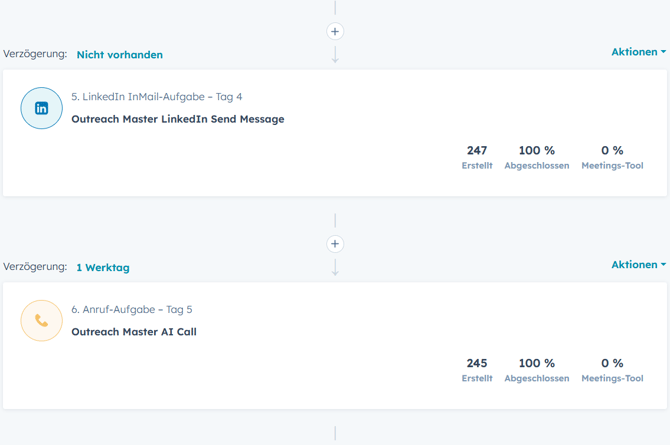Click the LinkedIn icon in step 5
Image resolution: width=670 pixels, height=445 pixels.
42,108
